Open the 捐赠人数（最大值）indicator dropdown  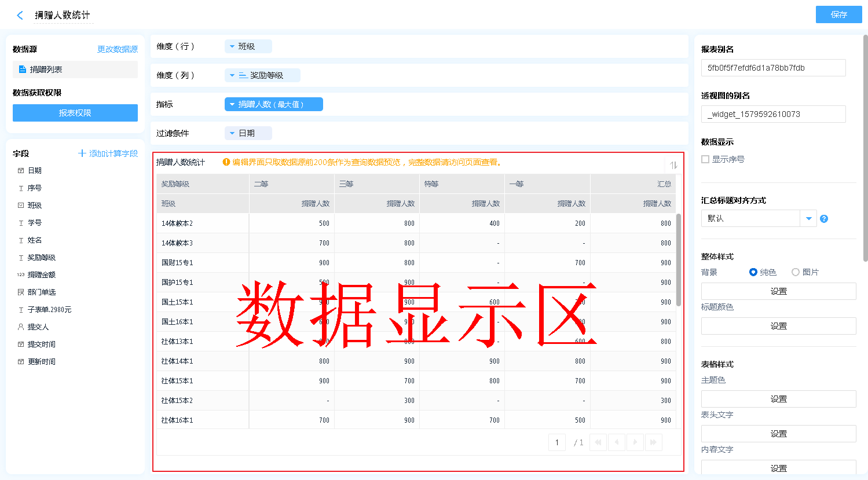click(232, 104)
